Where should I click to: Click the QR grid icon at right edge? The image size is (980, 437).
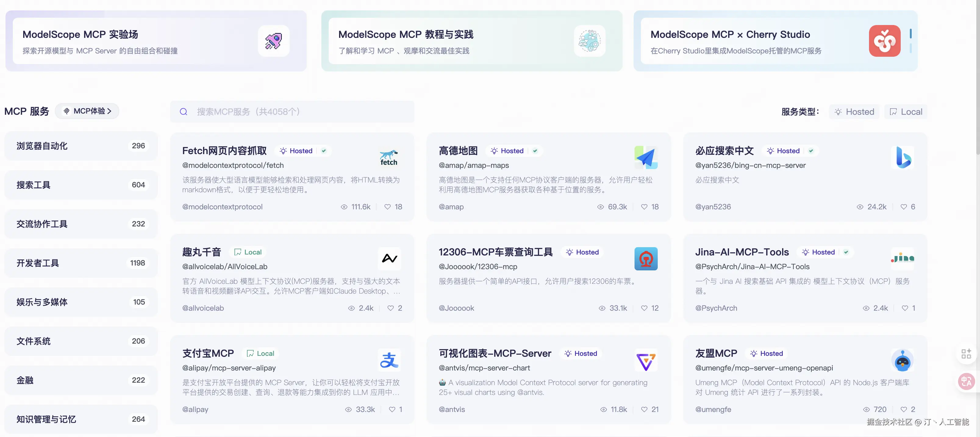click(966, 354)
